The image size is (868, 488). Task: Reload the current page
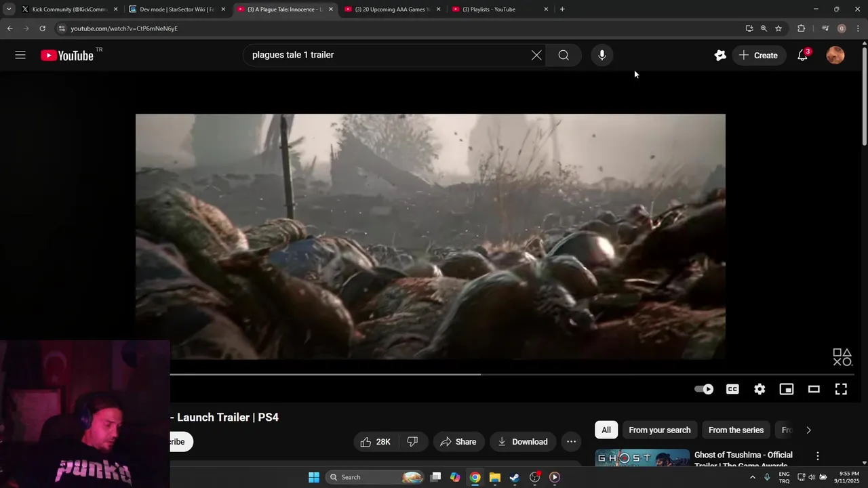coord(42,28)
